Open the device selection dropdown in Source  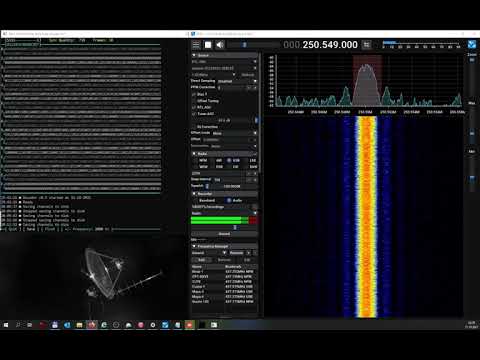point(224,68)
